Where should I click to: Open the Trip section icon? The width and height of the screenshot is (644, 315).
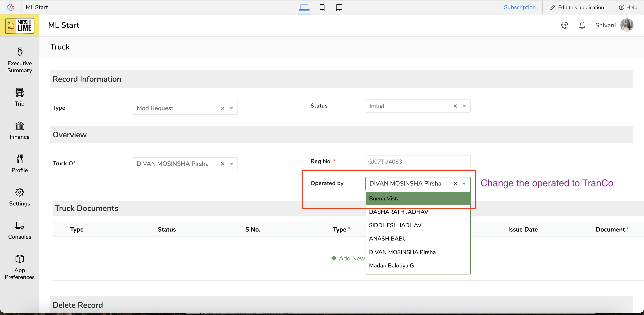coord(20,92)
